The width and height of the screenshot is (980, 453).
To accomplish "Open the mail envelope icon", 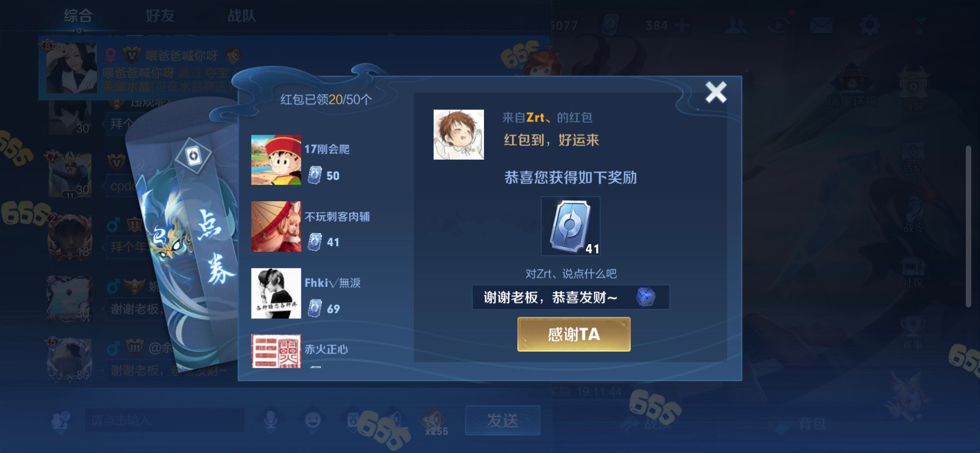I will pos(821,25).
